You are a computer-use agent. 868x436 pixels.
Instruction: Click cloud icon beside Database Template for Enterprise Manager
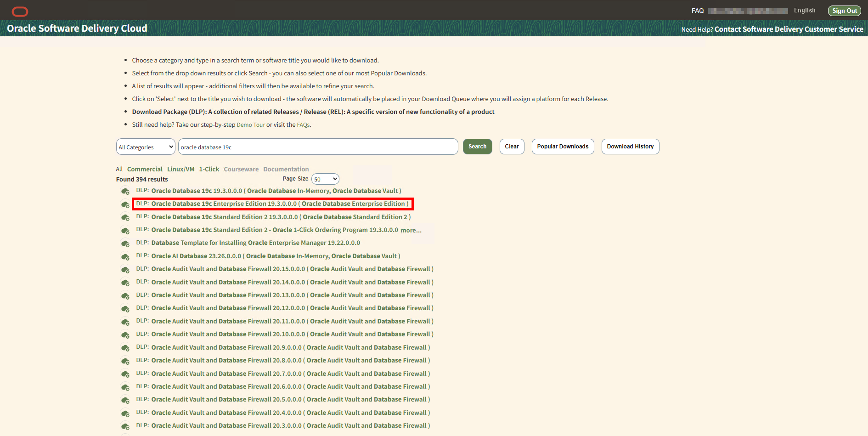[x=125, y=243]
